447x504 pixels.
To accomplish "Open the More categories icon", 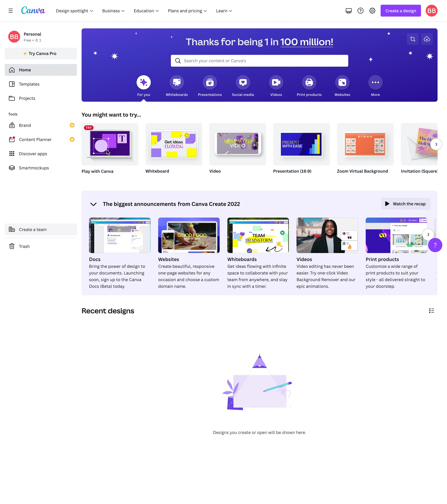I will pyautogui.click(x=375, y=82).
